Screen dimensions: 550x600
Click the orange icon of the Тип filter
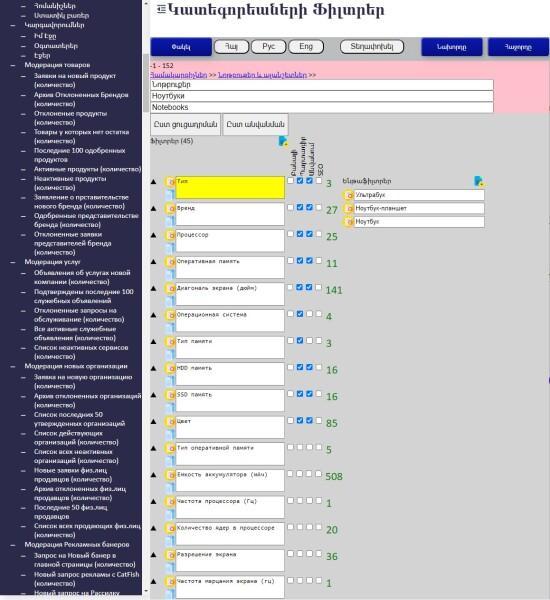click(x=170, y=182)
